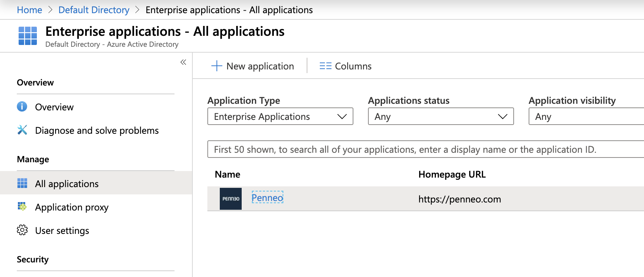Click the Enterprise applications grid icon in header

click(x=28, y=36)
